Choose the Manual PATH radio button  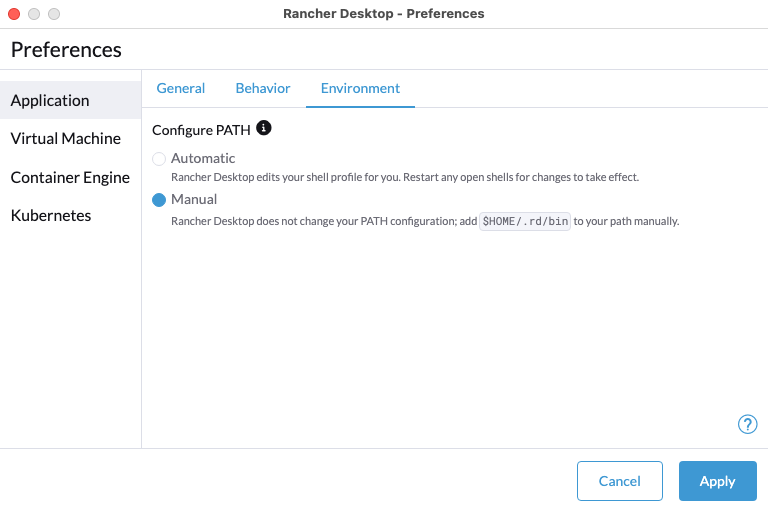159,200
